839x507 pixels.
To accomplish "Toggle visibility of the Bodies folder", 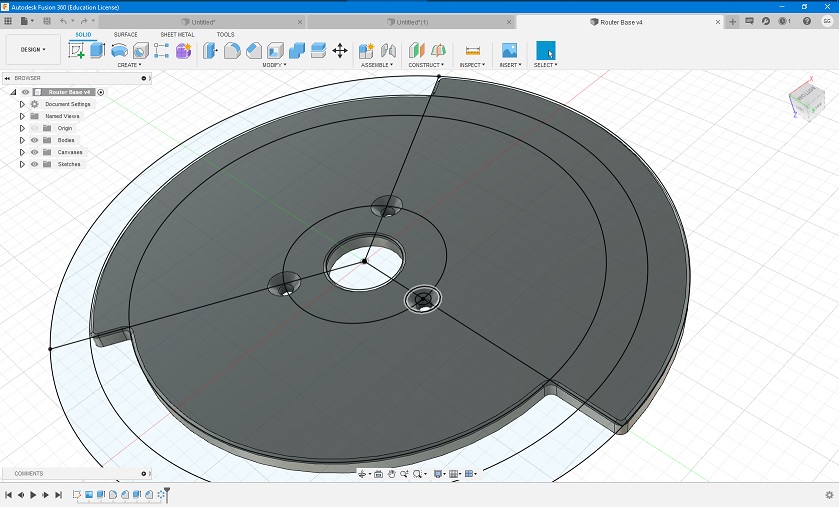I will pos(34,140).
